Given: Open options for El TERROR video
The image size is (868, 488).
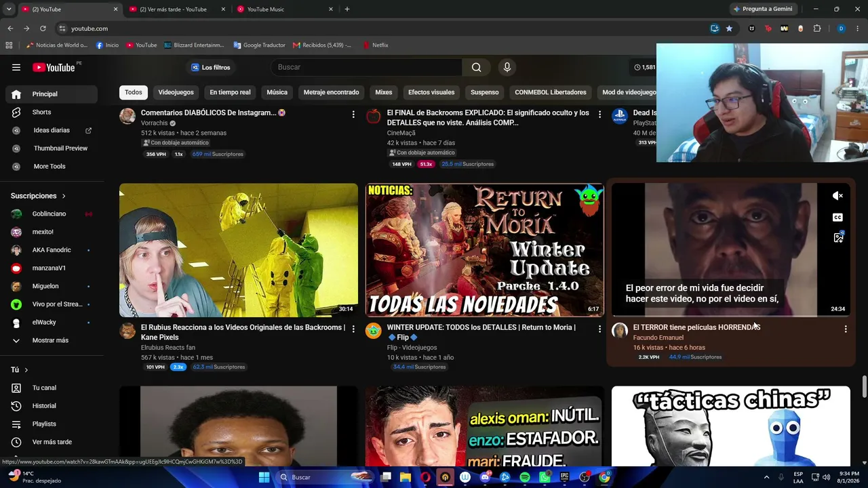Looking at the screenshot, I should pos(846,329).
